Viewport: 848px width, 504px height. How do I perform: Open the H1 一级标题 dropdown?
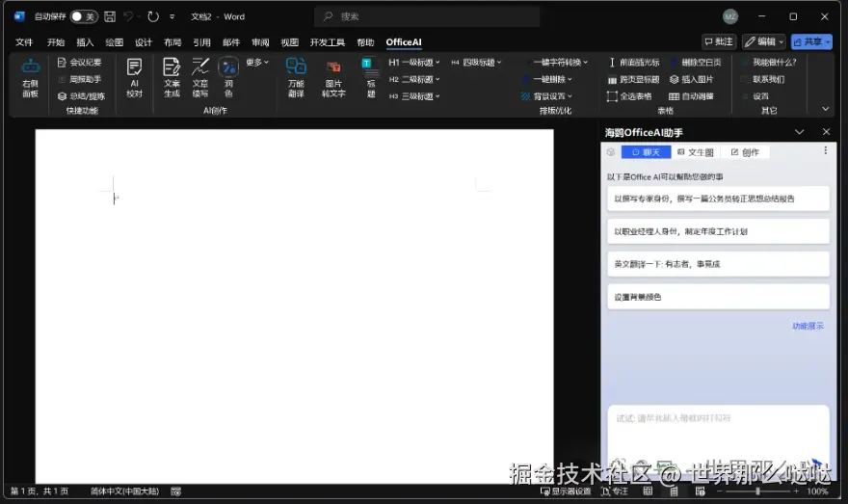coord(414,63)
